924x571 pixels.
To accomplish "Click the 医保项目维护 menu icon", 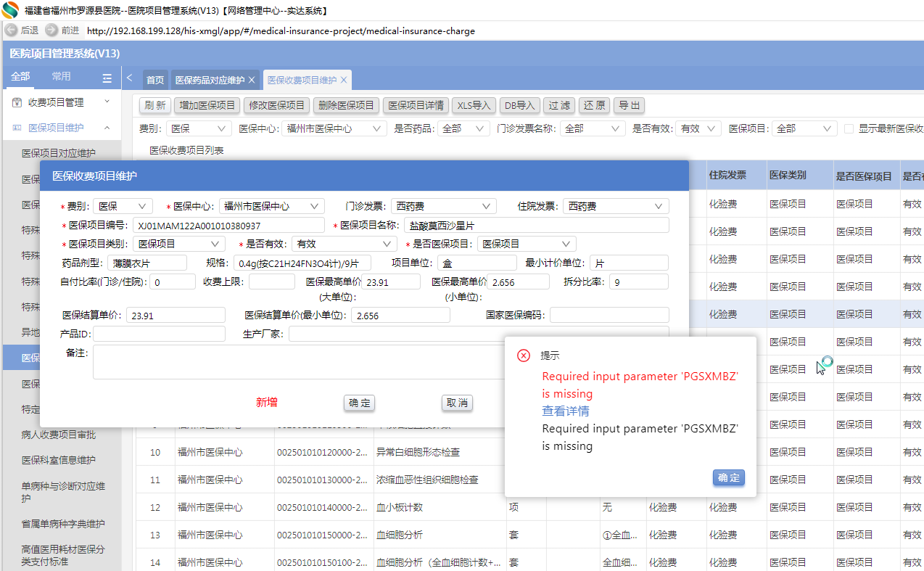I will point(17,128).
